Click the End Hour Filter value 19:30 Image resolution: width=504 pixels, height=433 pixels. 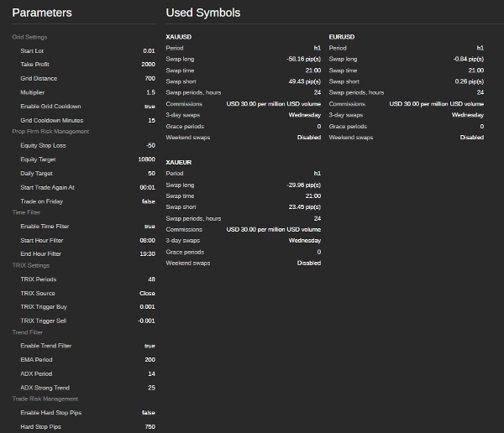pyautogui.click(x=147, y=253)
